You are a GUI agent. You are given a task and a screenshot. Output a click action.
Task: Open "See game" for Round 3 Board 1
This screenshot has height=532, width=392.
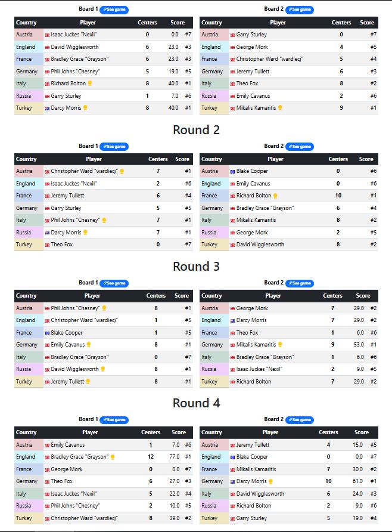(x=114, y=283)
